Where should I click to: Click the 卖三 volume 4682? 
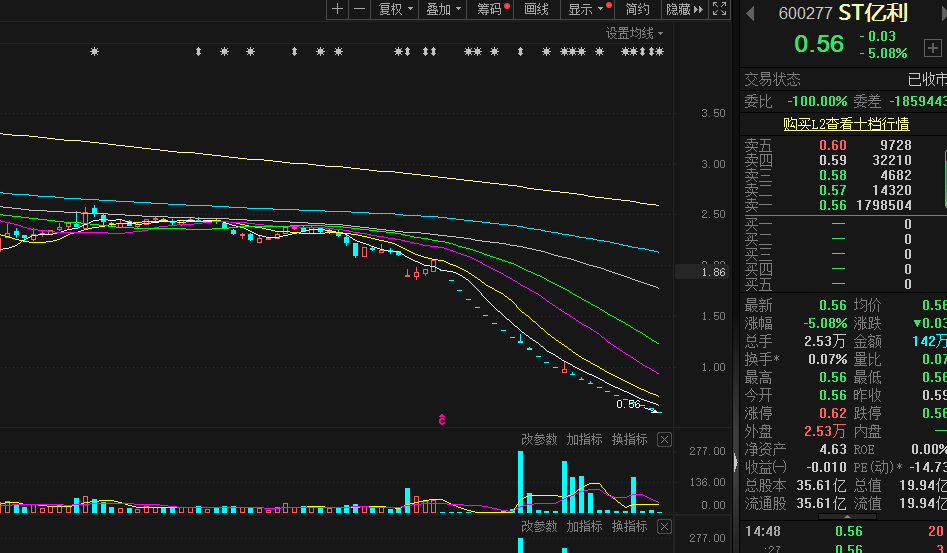pos(895,176)
